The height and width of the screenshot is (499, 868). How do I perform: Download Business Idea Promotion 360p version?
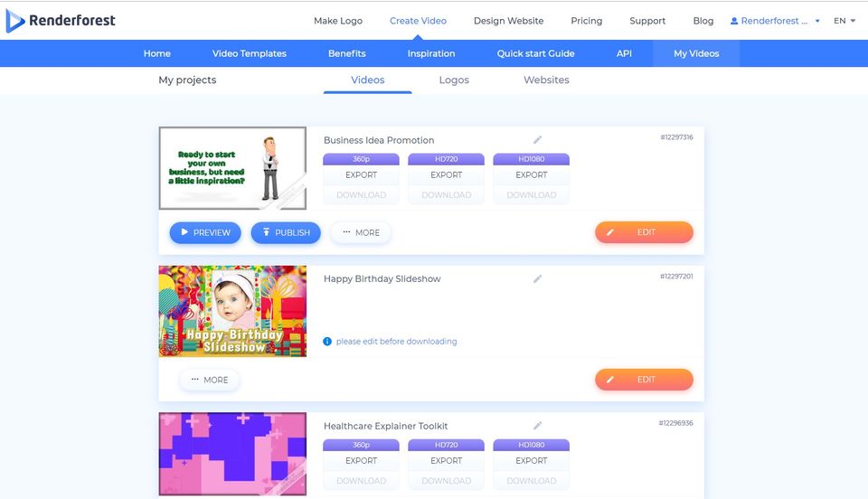tap(361, 194)
